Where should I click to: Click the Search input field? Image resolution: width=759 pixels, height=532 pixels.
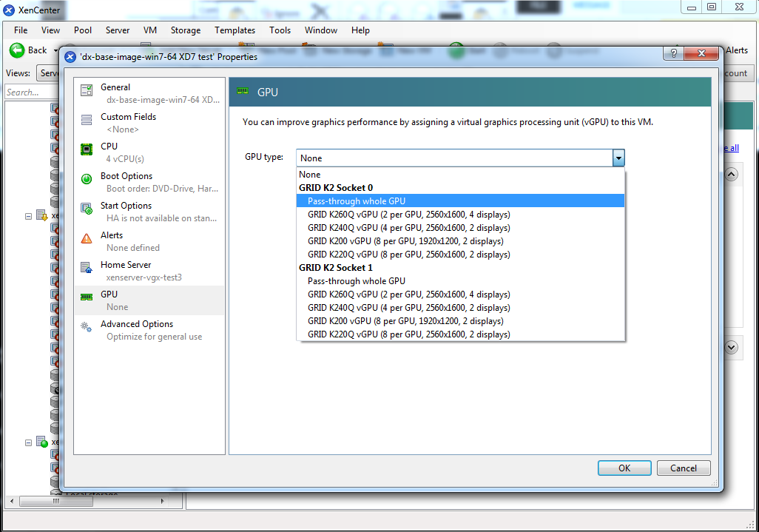coord(32,92)
